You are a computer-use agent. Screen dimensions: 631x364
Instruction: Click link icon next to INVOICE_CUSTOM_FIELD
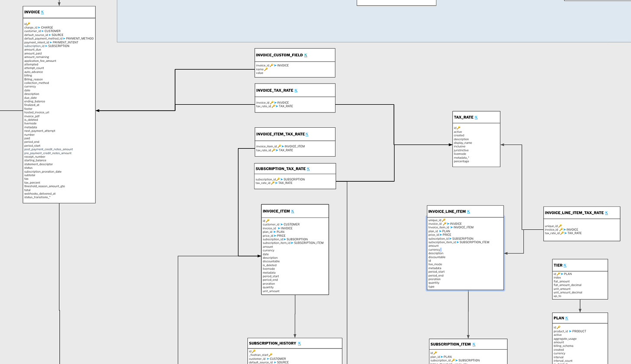pyautogui.click(x=306, y=55)
